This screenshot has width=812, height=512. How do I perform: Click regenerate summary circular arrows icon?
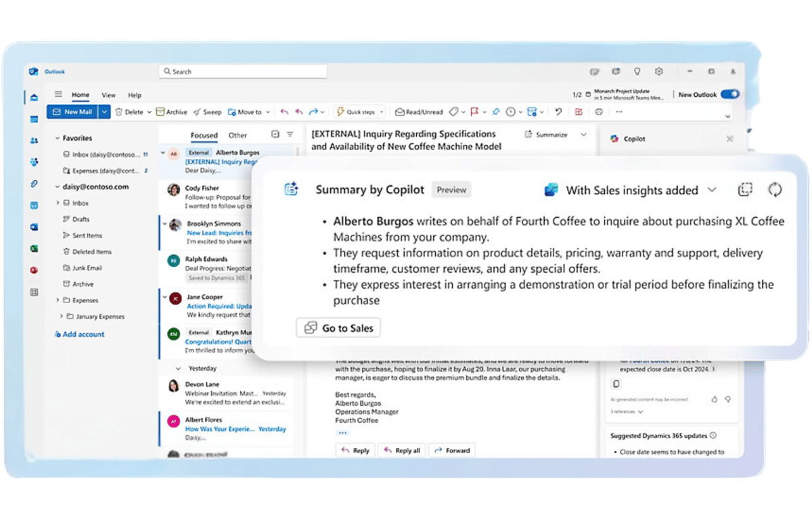click(x=775, y=190)
